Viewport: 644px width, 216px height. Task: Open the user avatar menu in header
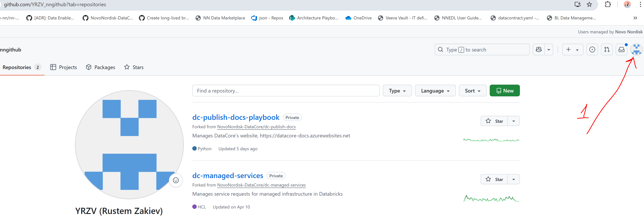(636, 50)
